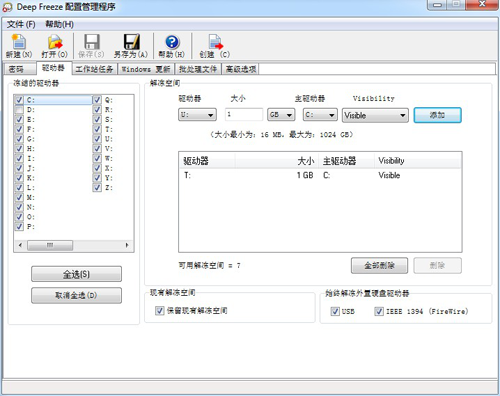Click the Deep Freeze title bar app icon

pyautogui.click(x=7, y=7)
